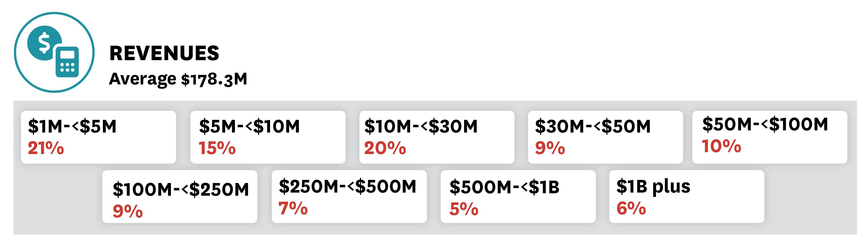Click the 21% value

(x=46, y=148)
